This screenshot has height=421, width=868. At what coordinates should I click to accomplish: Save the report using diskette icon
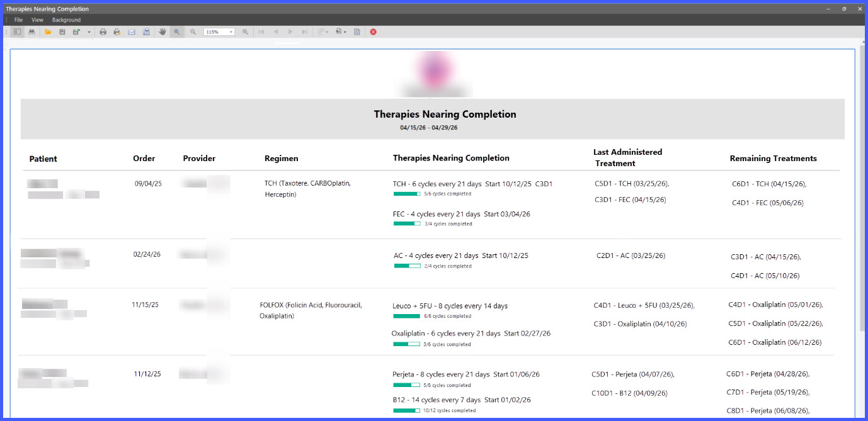(x=62, y=31)
